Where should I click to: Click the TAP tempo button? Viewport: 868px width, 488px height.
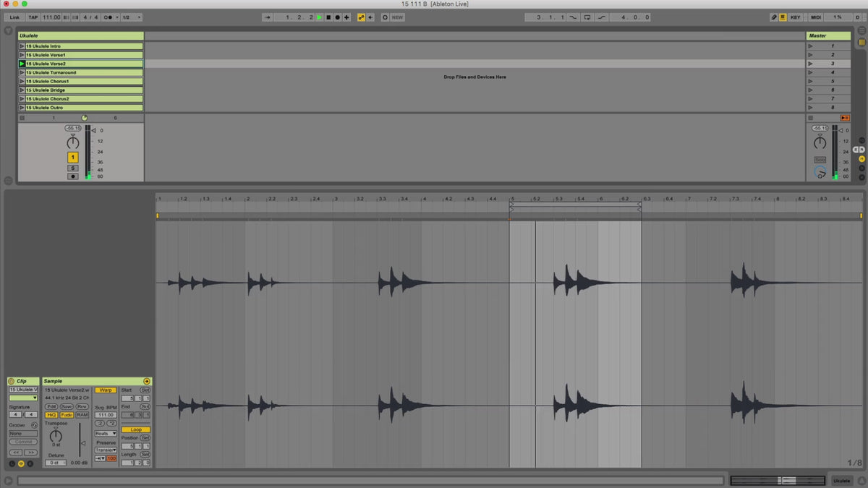click(x=33, y=17)
